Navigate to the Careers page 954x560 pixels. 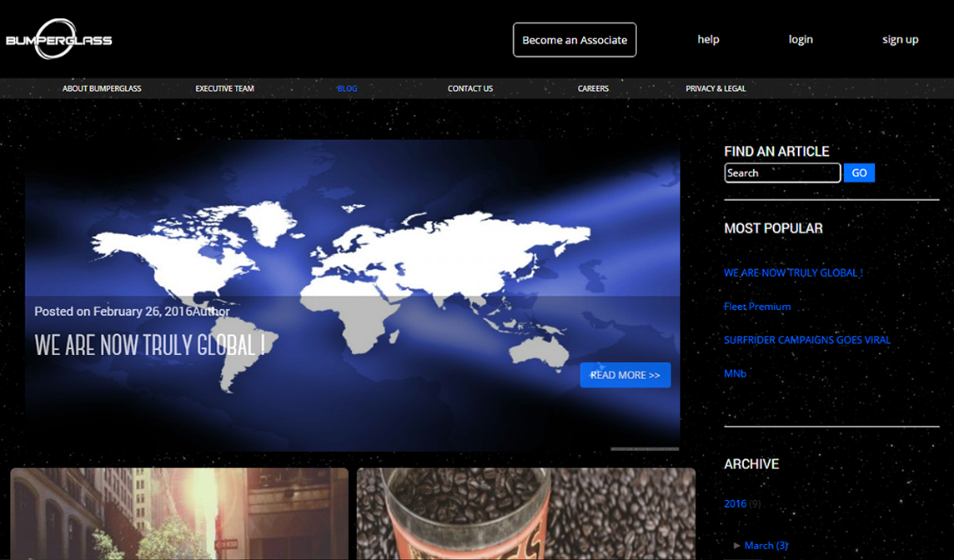pyautogui.click(x=593, y=88)
